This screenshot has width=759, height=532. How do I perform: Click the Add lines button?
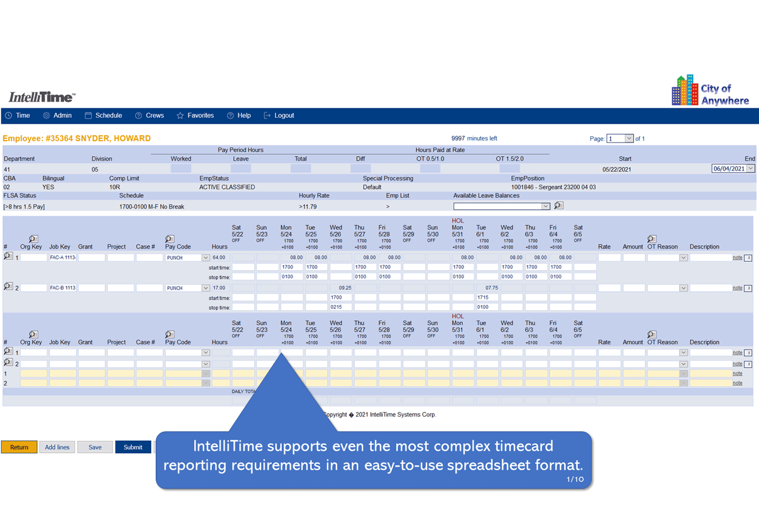pyautogui.click(x=57, y=447)
